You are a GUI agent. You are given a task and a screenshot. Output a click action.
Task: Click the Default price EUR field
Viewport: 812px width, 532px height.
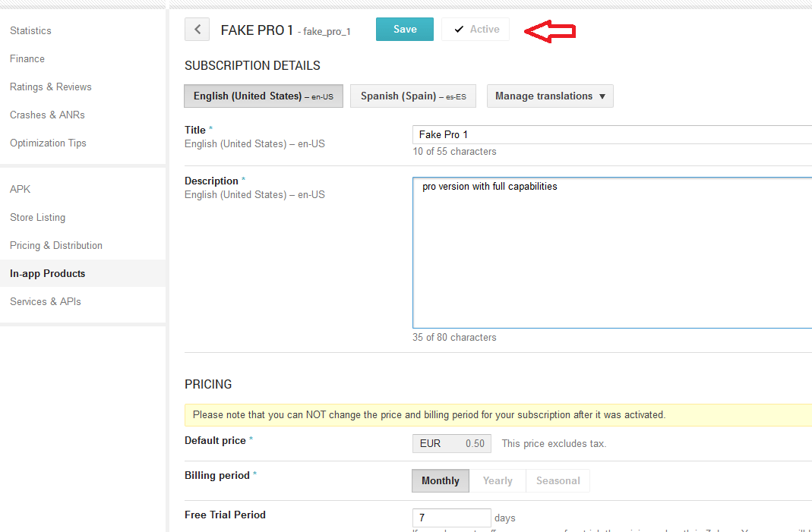pyautogui.click(x=451, y=443)
